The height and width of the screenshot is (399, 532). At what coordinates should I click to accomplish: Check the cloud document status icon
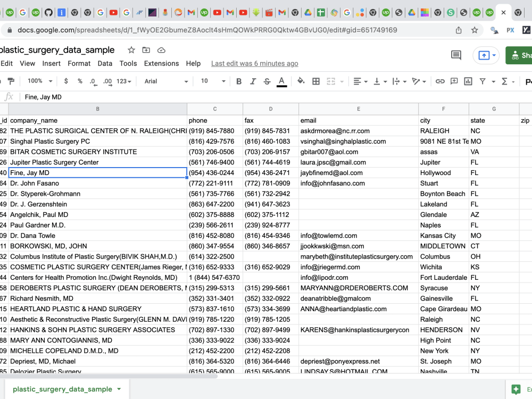(x=162, y=50)
